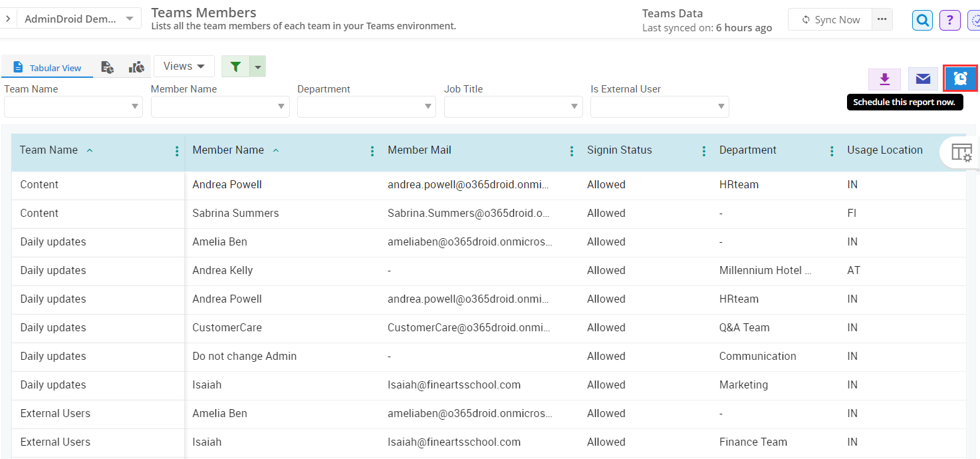Open the table column settings icon
Image resolution: width=980 pixels, height=459 pixels.
[x=961, y=152]
